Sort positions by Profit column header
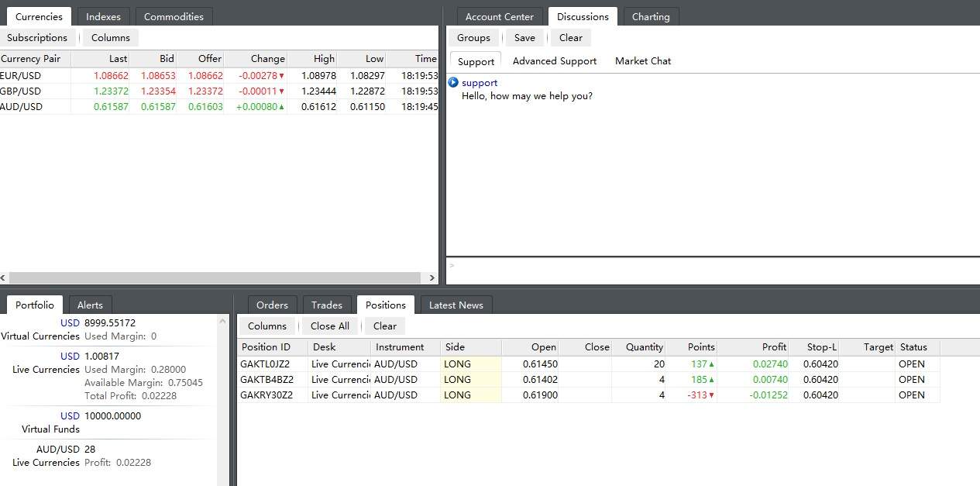 point(753,346)
